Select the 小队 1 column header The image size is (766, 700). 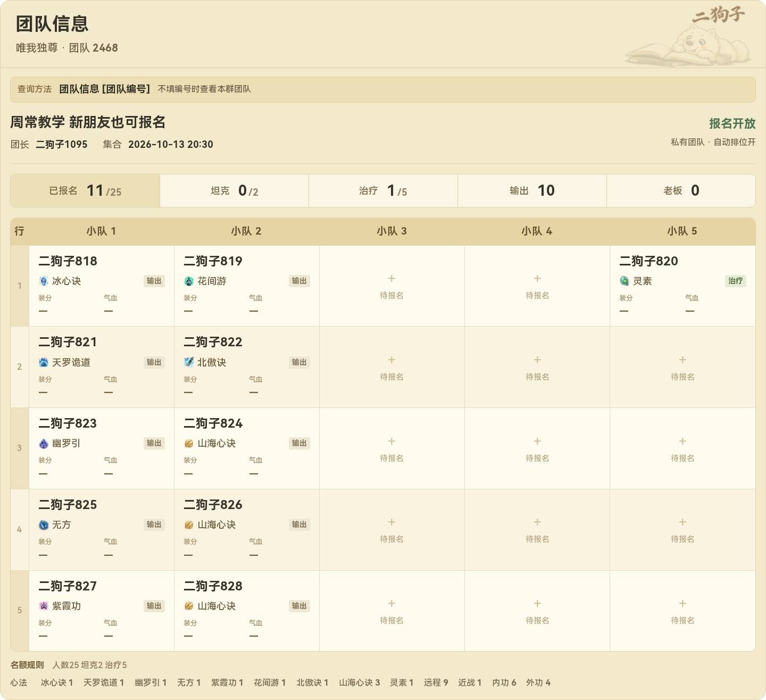pyautogui.click(x=101, y=231)
